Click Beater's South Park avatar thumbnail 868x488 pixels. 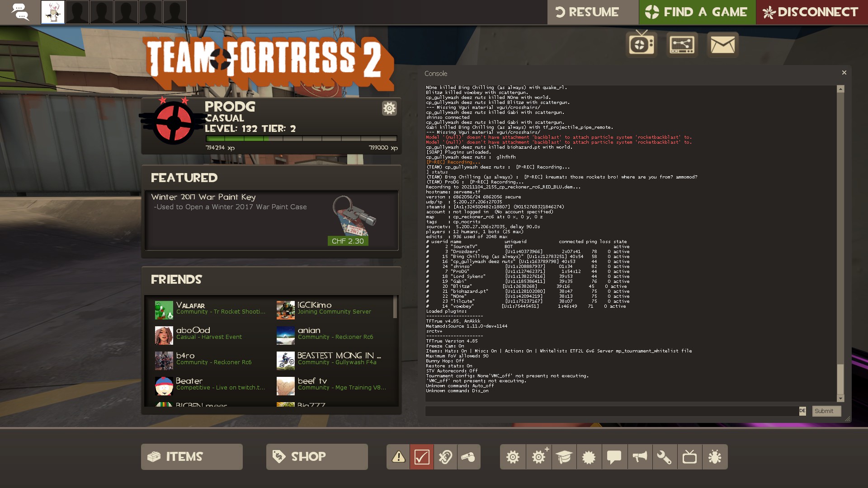click(164, 386)
